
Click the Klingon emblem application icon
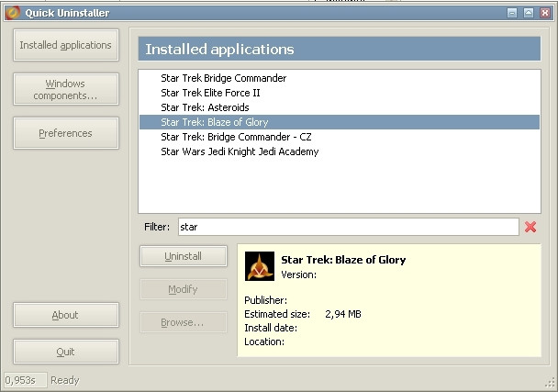pyautogui.click(x=260, y=266)
